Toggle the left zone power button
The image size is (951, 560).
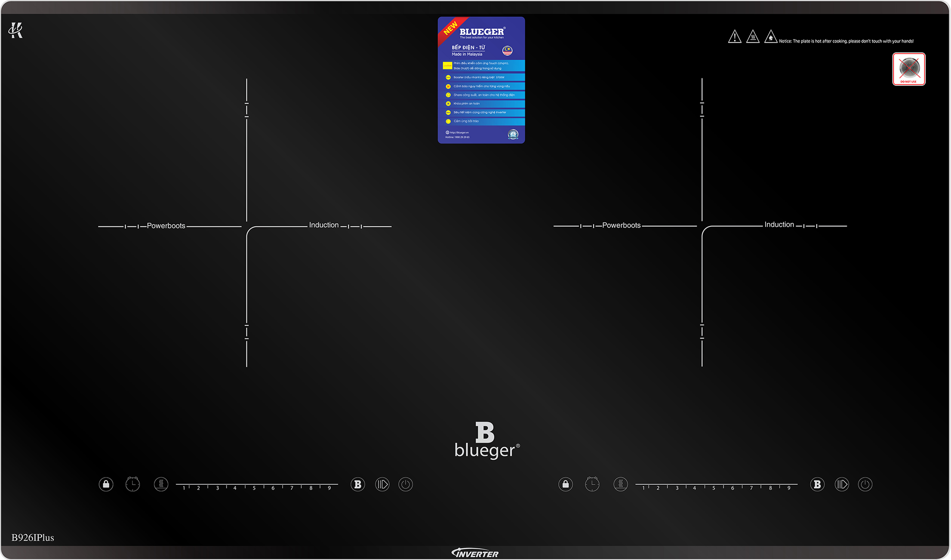[x=405, y=484]
